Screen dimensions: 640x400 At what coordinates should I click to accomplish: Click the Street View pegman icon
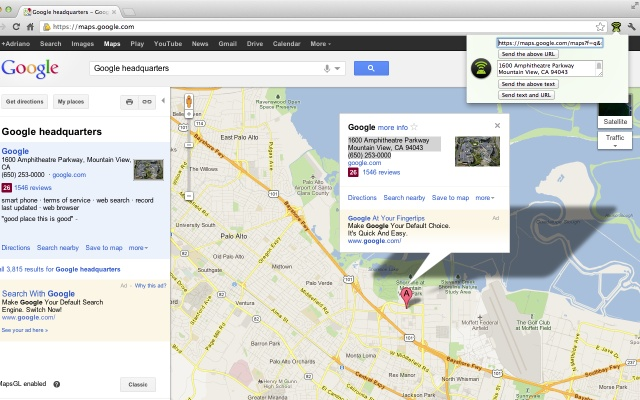point(188,100)
